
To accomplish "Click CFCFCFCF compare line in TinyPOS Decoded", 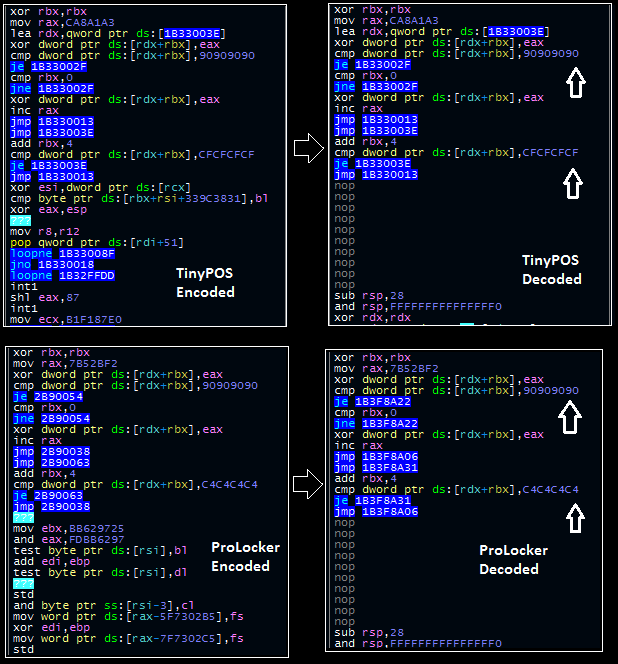I will (456, 152).
